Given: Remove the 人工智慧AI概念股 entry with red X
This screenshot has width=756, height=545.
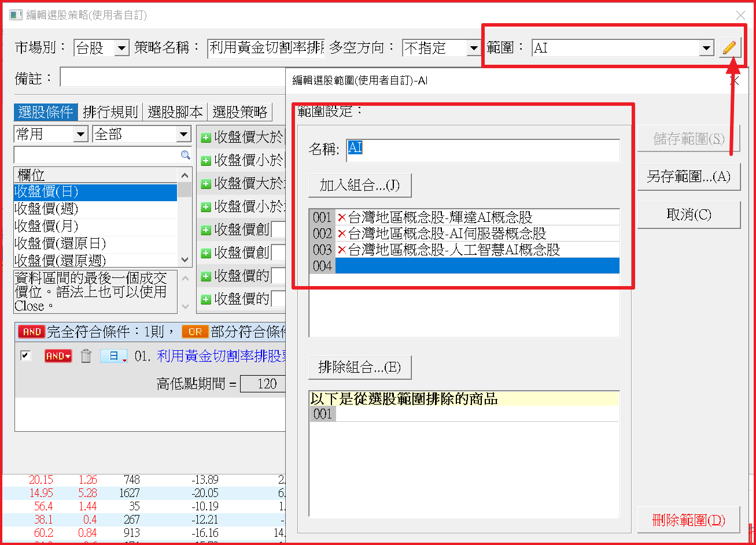Looking at the screenshot, I should click(341, 250).
